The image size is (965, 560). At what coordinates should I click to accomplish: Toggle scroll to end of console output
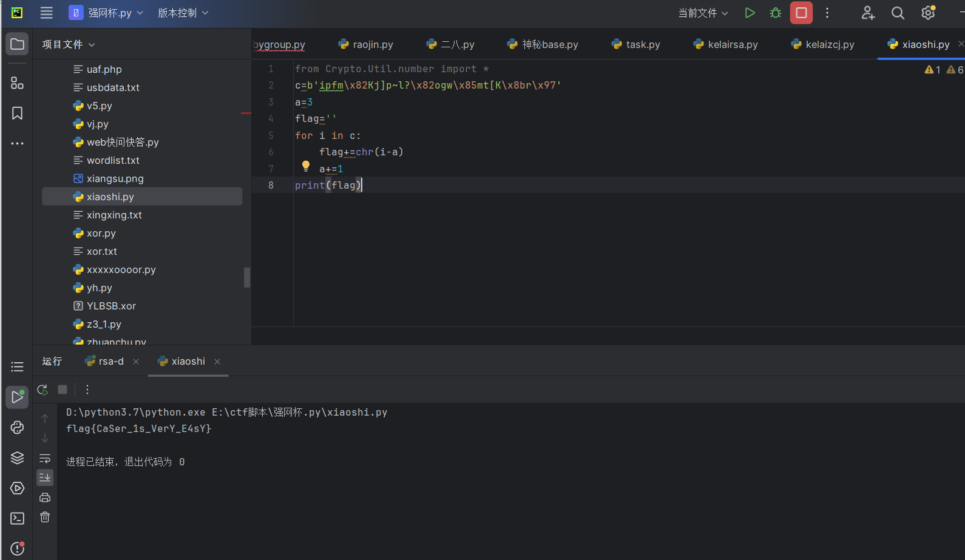coord(45,477)
